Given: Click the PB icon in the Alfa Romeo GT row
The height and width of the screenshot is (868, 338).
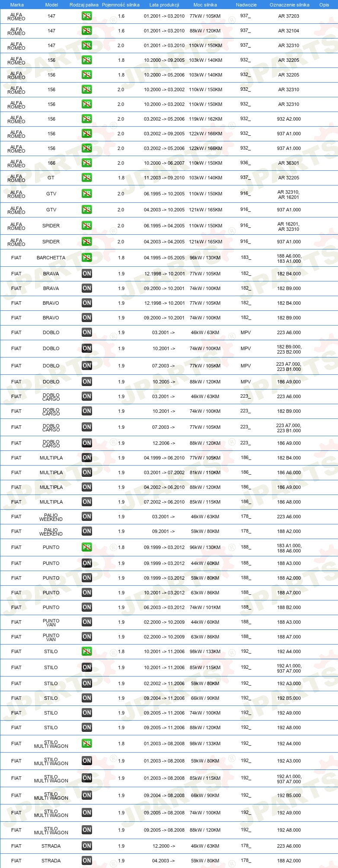Looking at the screenshot, I should pyautogui.click(x=86, y=178).
